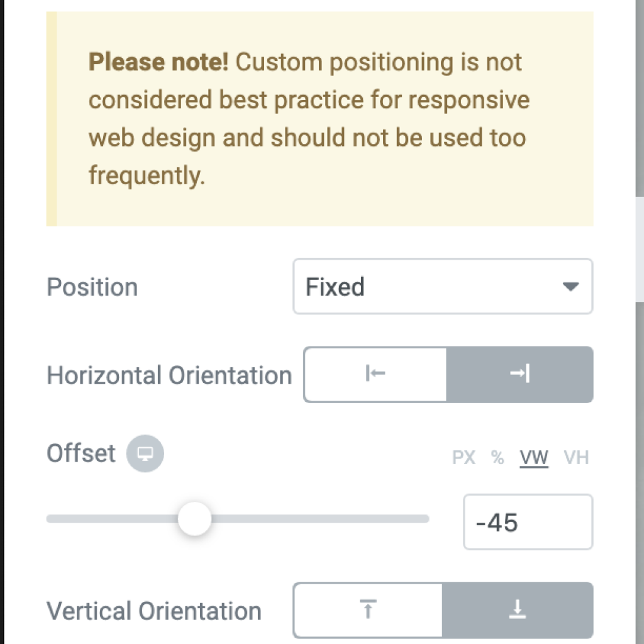Click the Offset slider handle
The image size is (644, 644).
click(x=195, y=519)
